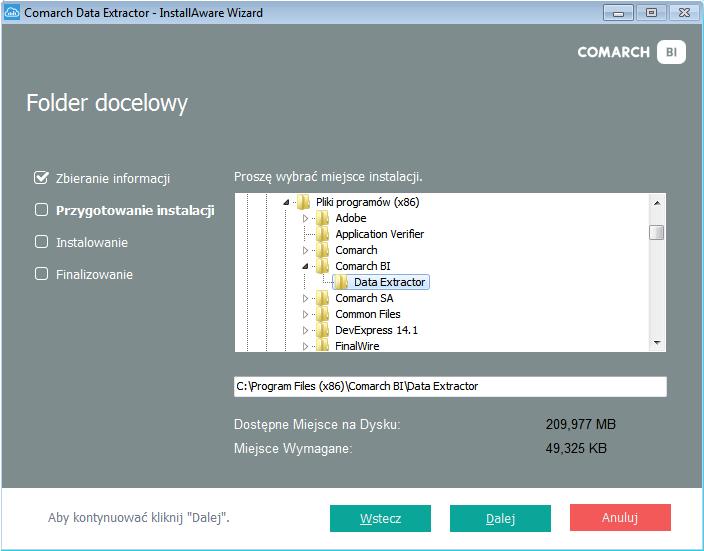Click the Comarch BI folder icon
The image size is (704, 551).
(x=322, y=266)
